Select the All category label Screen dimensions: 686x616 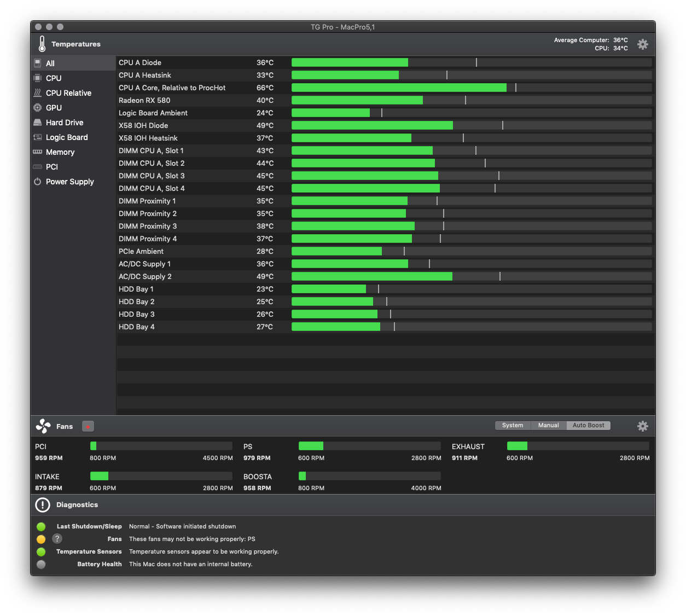point(50,63)
